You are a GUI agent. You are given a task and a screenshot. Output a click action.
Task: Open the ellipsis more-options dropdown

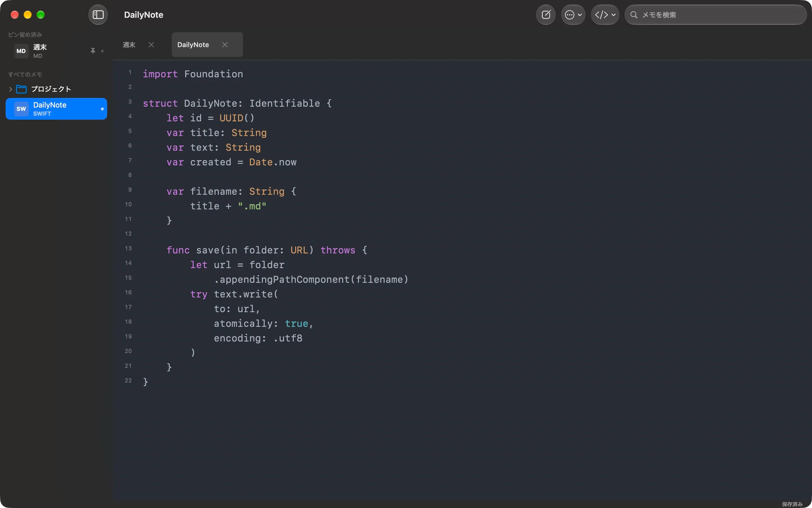point(573,15)
